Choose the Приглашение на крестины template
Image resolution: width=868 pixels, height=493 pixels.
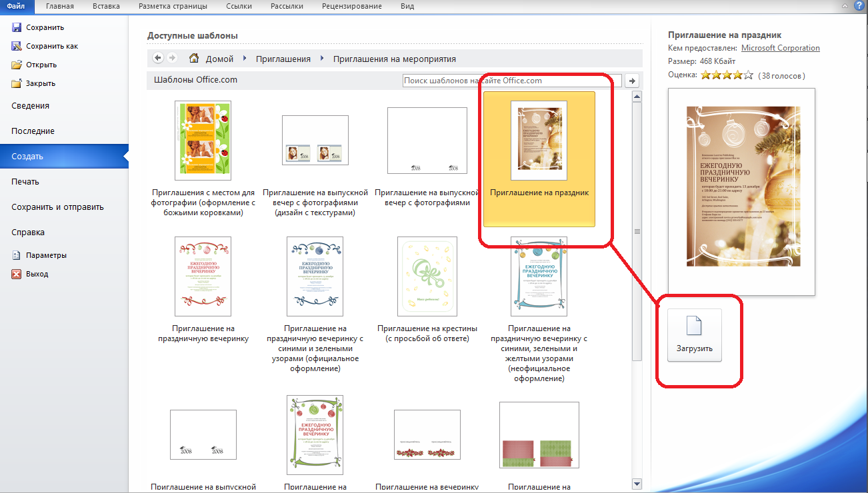coord(427,276)
